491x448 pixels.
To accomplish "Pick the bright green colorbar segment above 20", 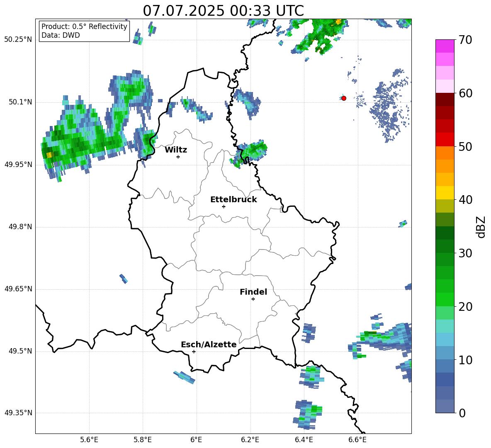I will [x=445, y=299].
